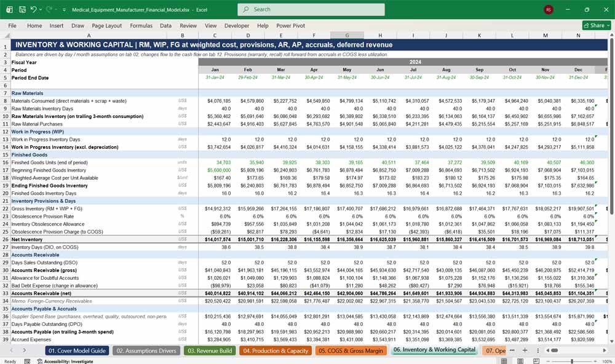Open the Help ribbon tab
The height and width of the screenshot is (364, 615).
click(x=263, y=25)
